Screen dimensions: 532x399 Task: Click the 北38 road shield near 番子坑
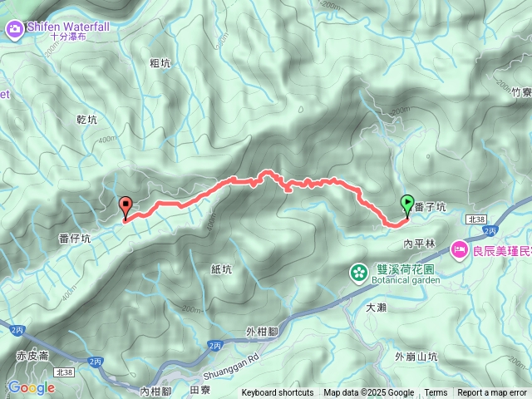pos(476,219)
